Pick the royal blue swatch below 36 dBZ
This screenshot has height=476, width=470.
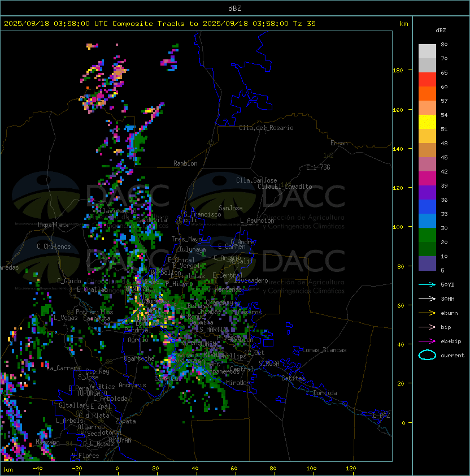427,207
